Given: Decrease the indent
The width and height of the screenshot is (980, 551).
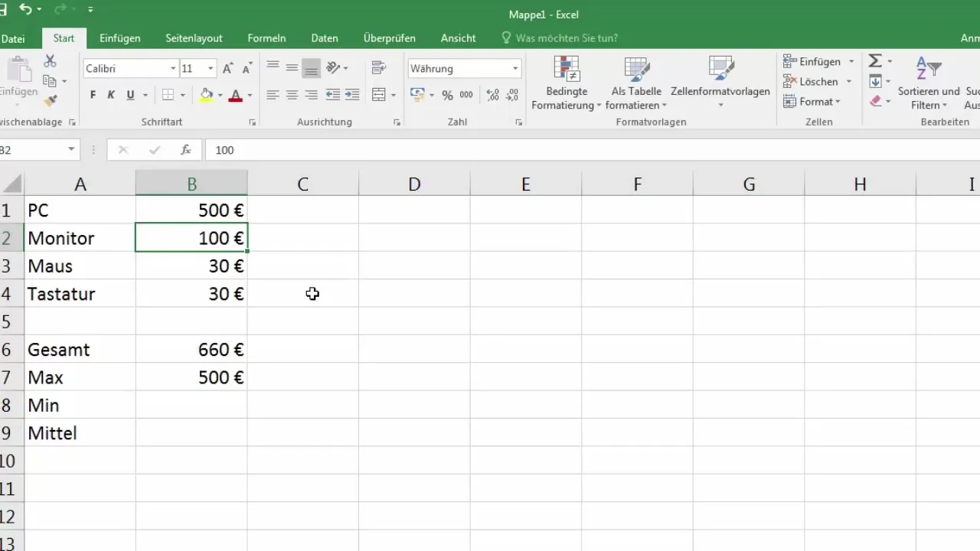Looking at the screenshot, I should click(333, 95).
